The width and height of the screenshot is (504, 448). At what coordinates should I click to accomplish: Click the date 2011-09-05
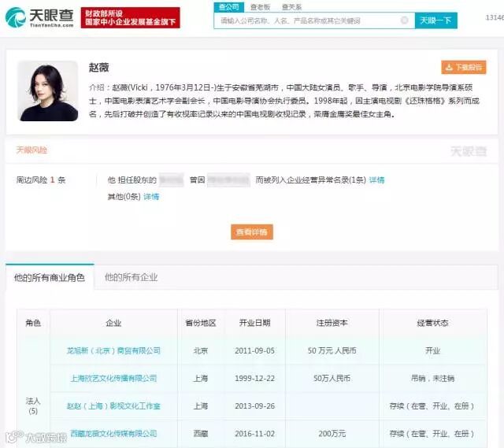pyautogui.click(x=254, y=350)
